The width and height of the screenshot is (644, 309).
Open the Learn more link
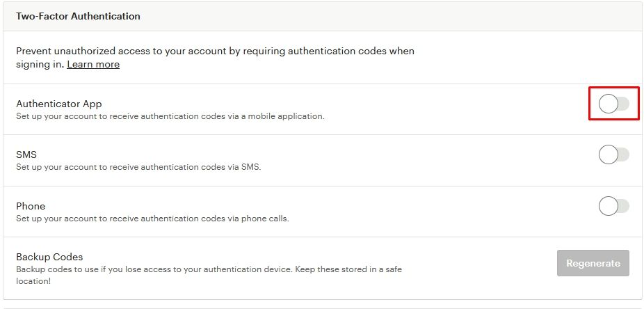click(93, 64)
